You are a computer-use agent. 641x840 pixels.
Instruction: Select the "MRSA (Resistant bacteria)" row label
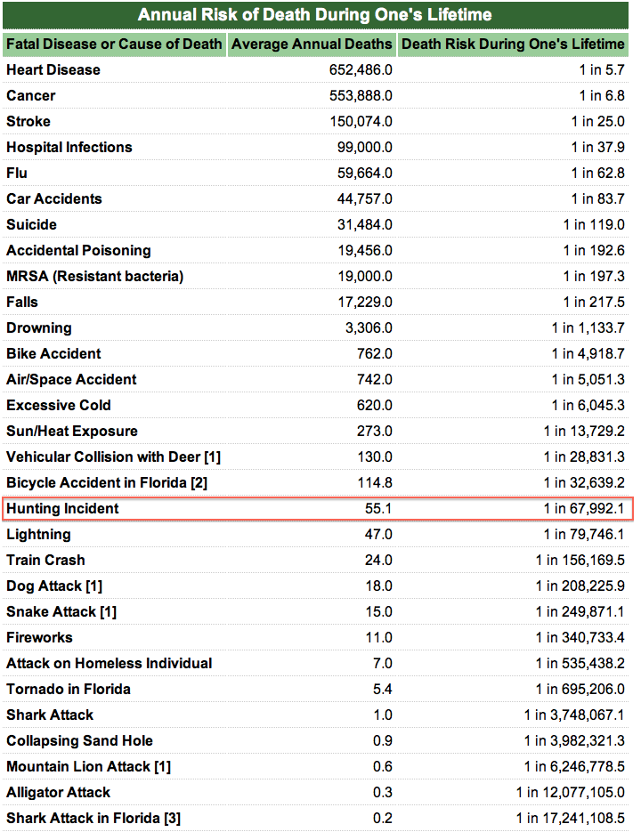pos(94,277)
